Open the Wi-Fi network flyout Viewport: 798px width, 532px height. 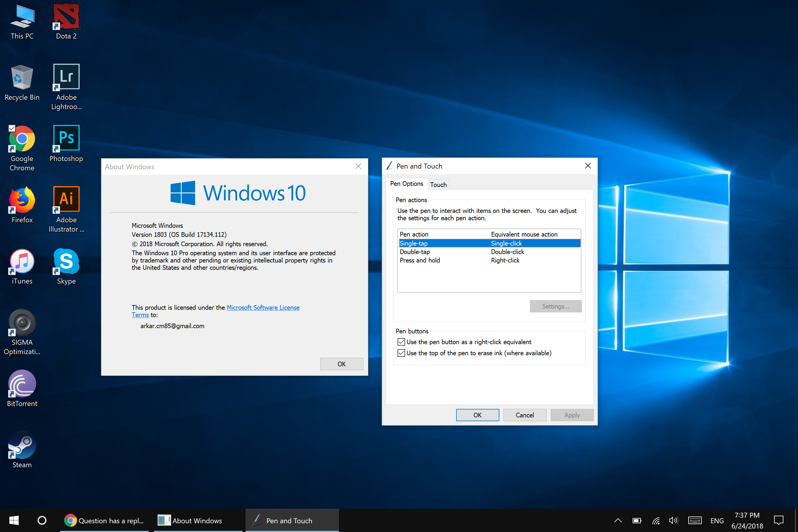656,520
